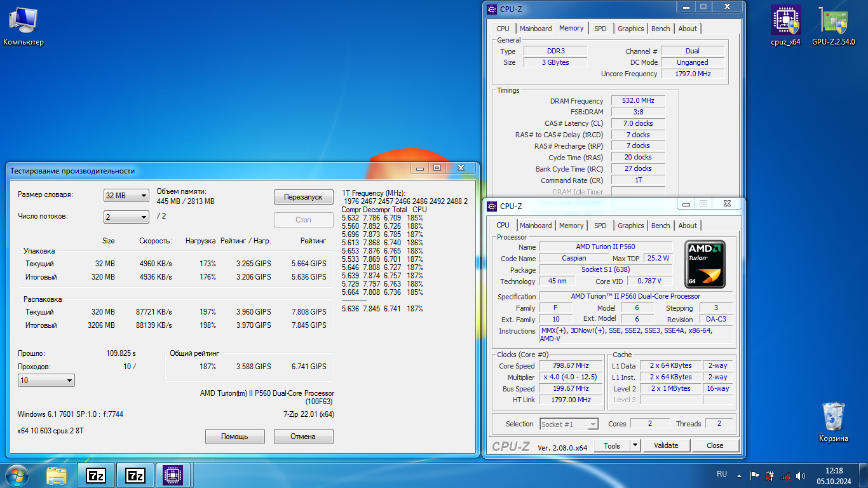Switch to About tab in lower CPU-Z
Screen dimensions: 868x488
click(x=688, y=226)
